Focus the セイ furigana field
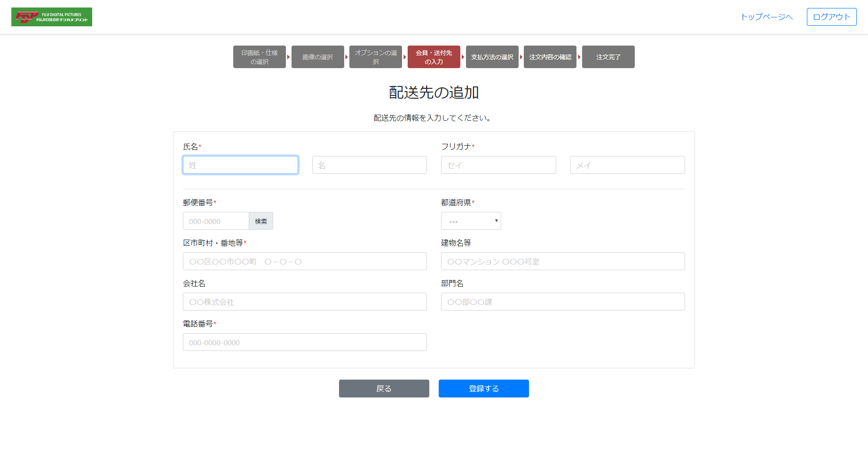The height and width of the screenshot is (459, 868). tap(498, 165)
